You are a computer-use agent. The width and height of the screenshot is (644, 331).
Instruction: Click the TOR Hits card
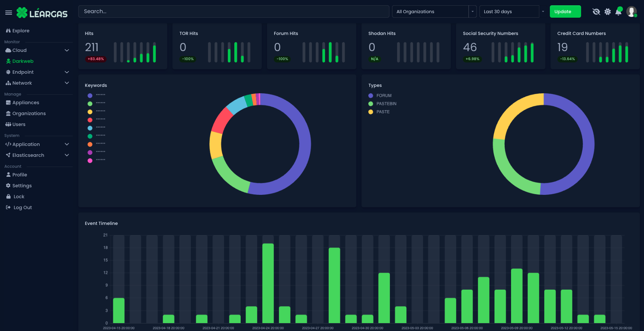point(217,46)
